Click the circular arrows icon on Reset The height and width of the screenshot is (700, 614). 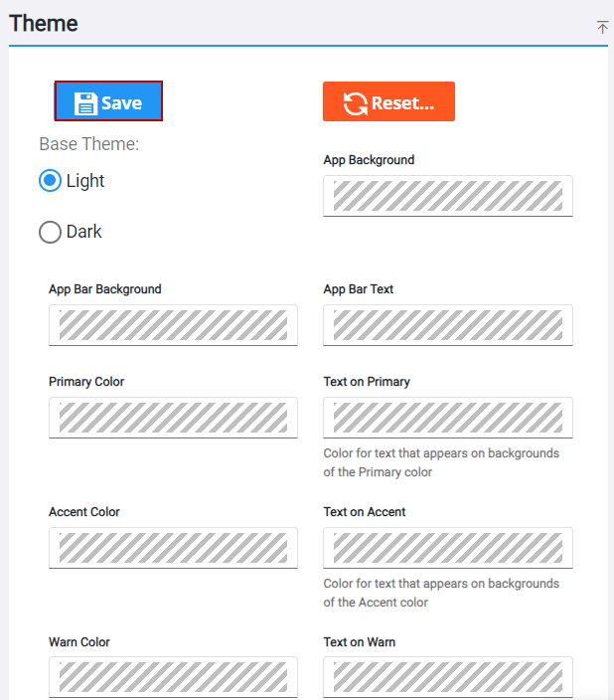(356, 102)
